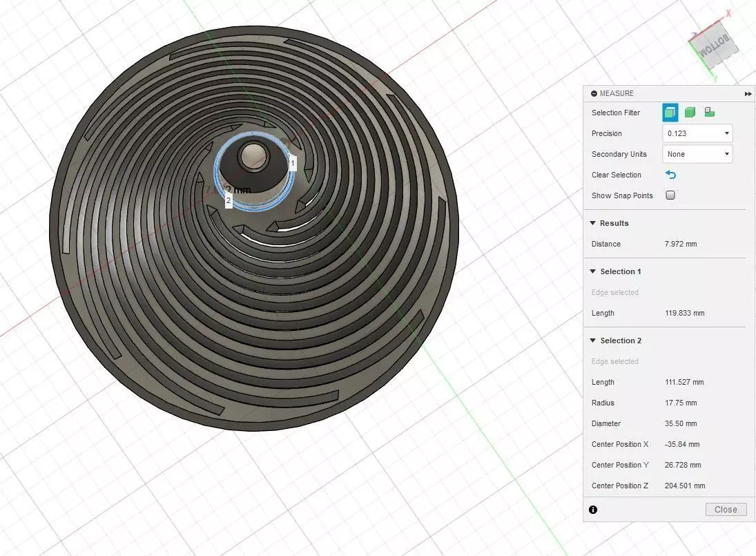Screen dimensions: 756x556
Task: Click the Selection Filter label
Action: (x=616, y=113)
